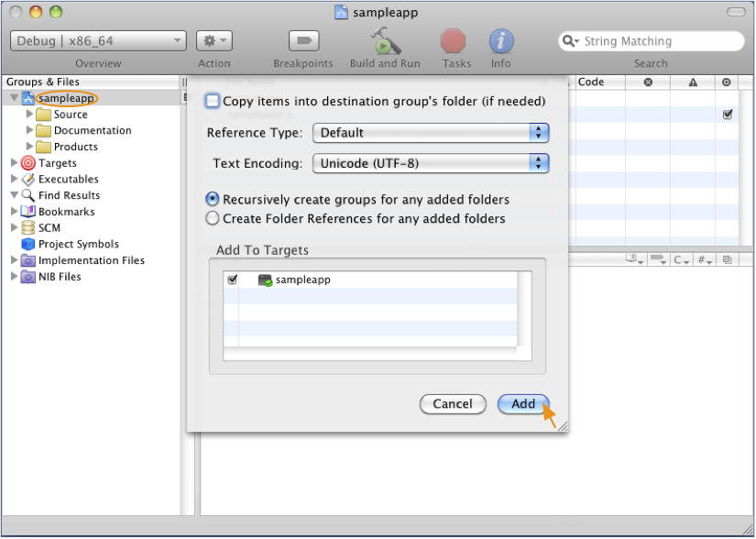The width and height of the screenshot is (756, 539).
Task: Expand the SCM group disclosure triangle
Action: click(x=14, y=227)
